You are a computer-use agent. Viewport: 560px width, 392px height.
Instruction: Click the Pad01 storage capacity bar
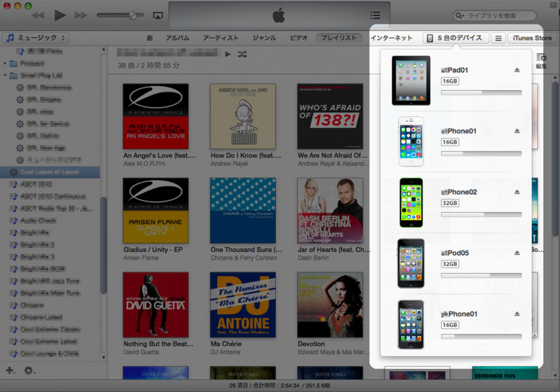[x=481, y=93]
